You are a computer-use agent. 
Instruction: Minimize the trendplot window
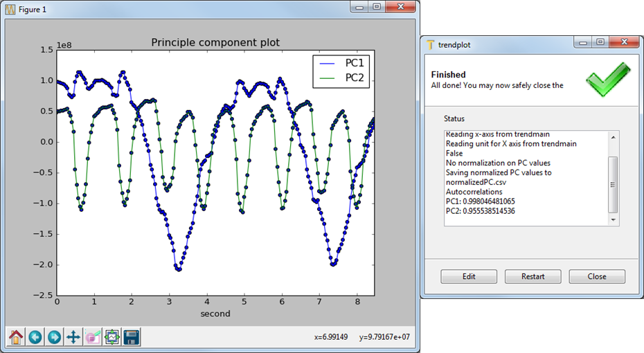tap(583, 43)
